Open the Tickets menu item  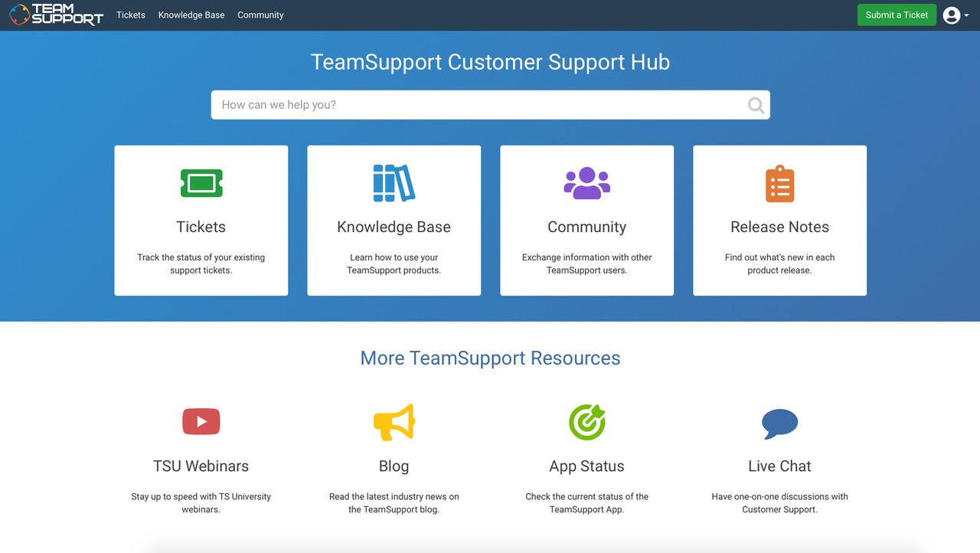pyautogui.click(x=130, y=15)
